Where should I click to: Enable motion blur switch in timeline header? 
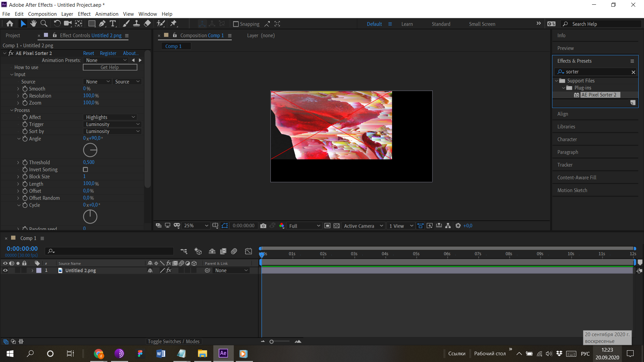tap(234, 251)
